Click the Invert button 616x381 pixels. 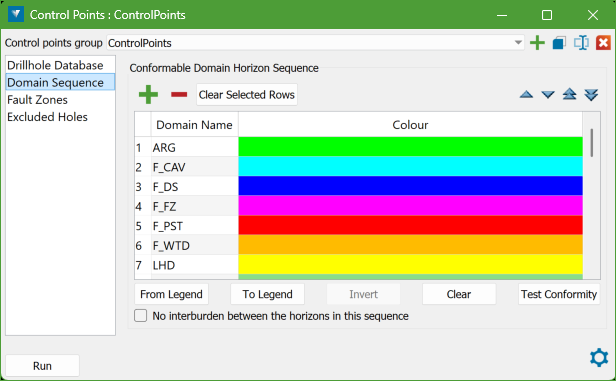tap(363, 294)
